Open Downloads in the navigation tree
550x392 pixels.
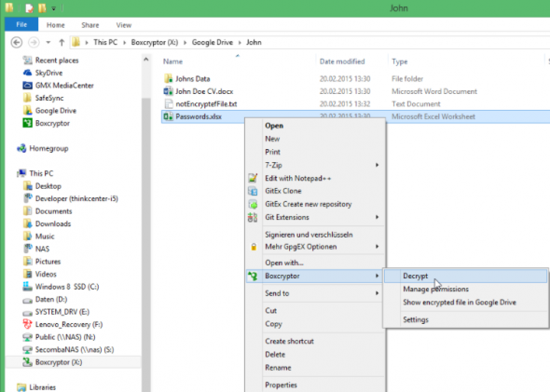pyautogui.click(x=53, y=223)
